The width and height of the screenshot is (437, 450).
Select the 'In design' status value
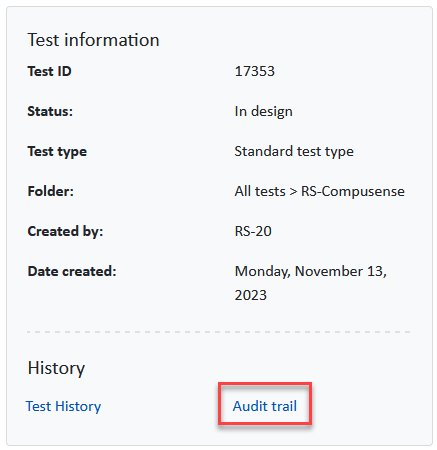click(x=263, y=111)
